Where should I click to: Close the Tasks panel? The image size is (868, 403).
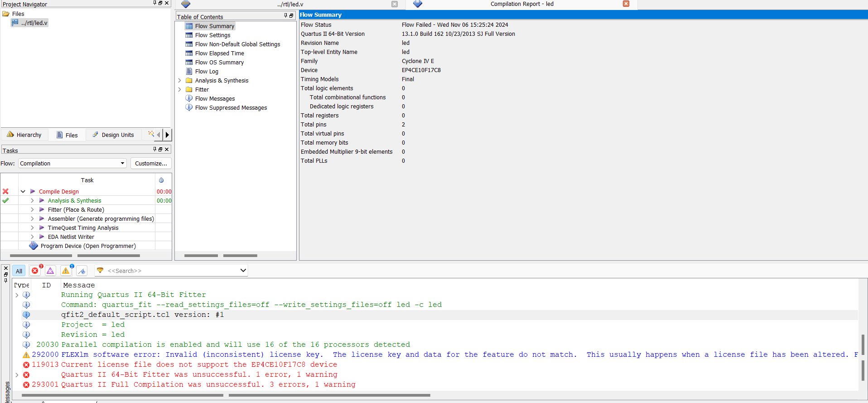point(167,149)
